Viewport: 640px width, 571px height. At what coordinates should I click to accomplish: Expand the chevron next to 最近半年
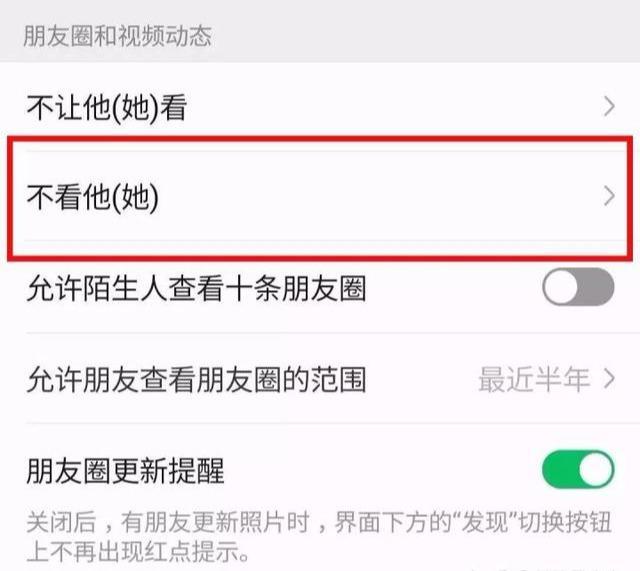609,379
